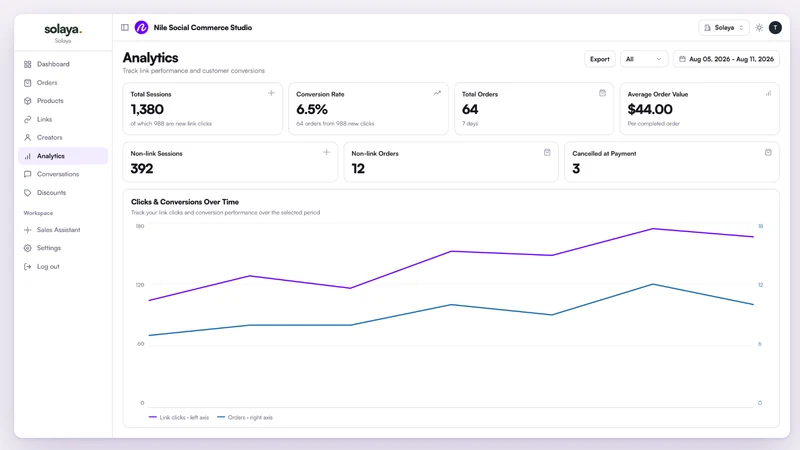Click the Links chain icon
Image resolution: width=800 pixels, height=450 pixels.
coord(28,119)
